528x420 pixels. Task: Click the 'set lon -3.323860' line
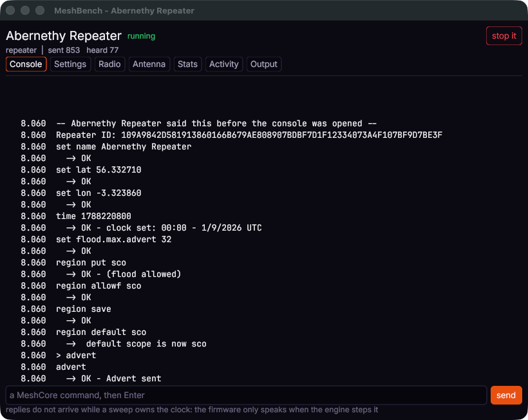(x=99, y=193)
